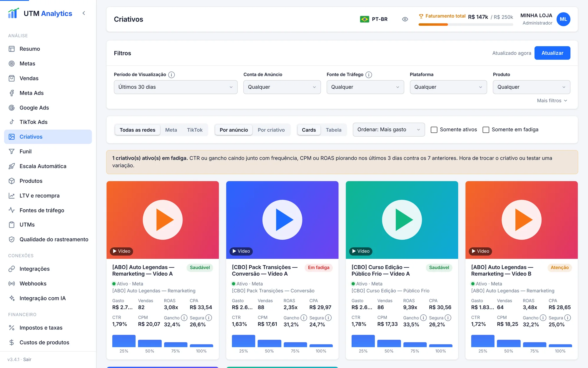Screen dimensions: 588x368
Task: Click the info icon beside Fonte de Tráfego
Action: point(369,75)
